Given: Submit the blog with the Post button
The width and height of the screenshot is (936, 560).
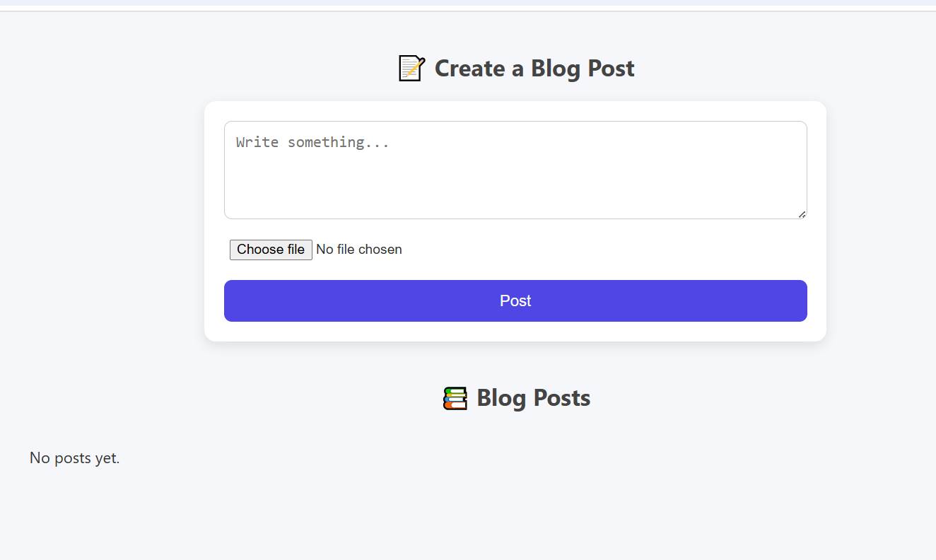Looking at the screenshot, I should (515, 301).
